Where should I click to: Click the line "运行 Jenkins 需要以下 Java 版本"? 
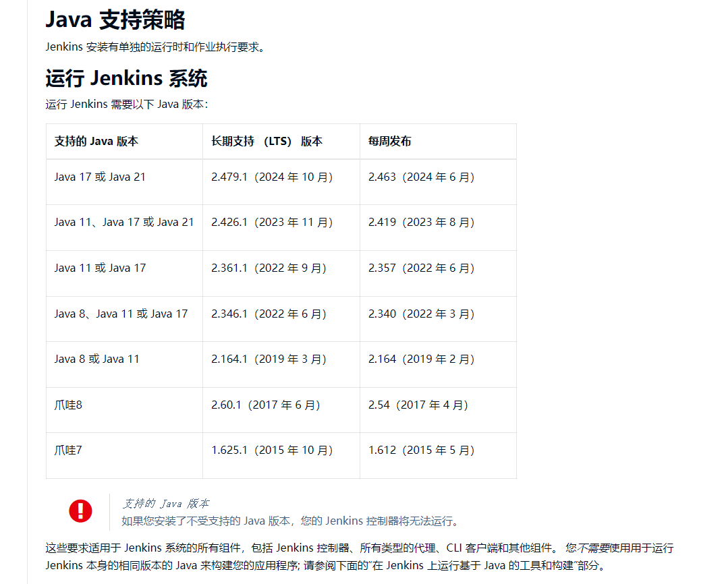127,104
